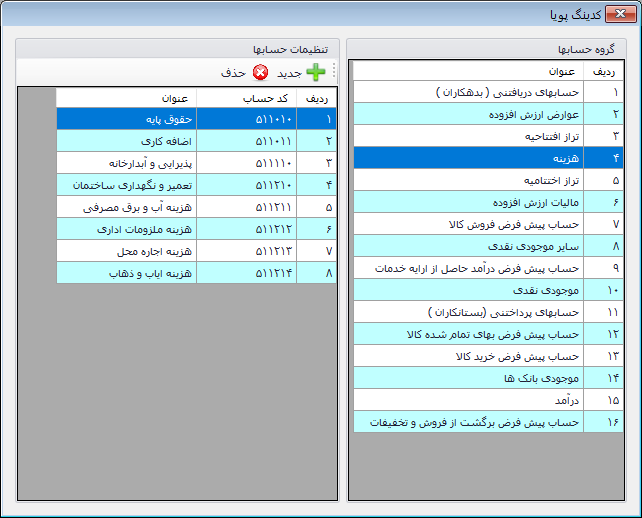642x518 pixels.
Task: Click the green plus جدید icon
Action: (316, 72)
